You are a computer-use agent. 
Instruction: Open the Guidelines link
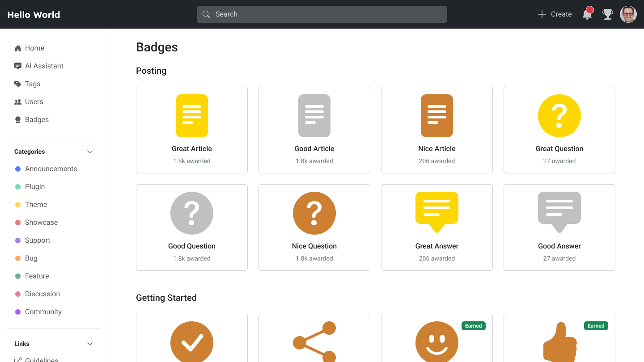tap(42, 359)
